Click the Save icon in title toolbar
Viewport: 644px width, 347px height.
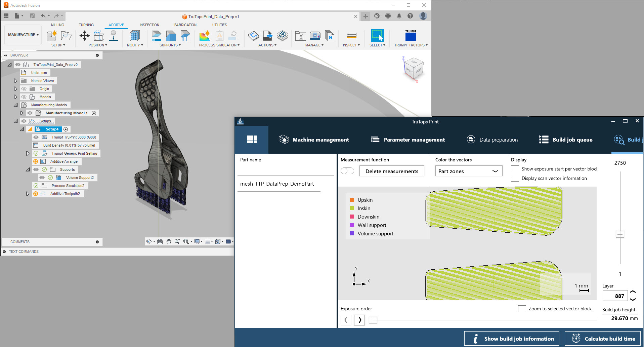(x=32, y=16)
